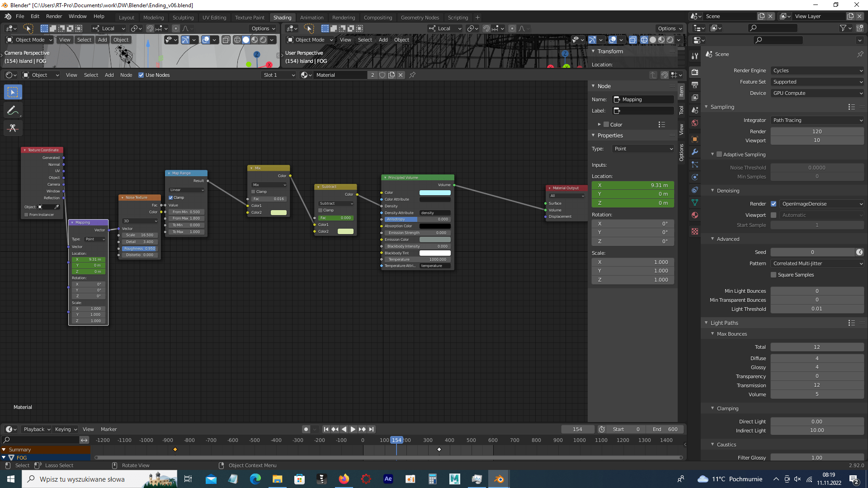Click the Options button in the viewport header

(264, 28)
